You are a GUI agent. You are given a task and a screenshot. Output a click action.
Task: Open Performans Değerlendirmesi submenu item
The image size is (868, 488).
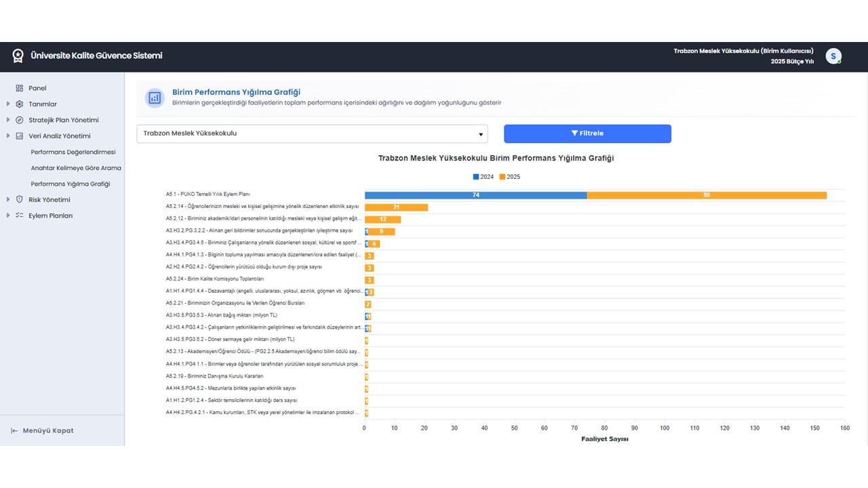pyautogui.click(x=73, y=152)
